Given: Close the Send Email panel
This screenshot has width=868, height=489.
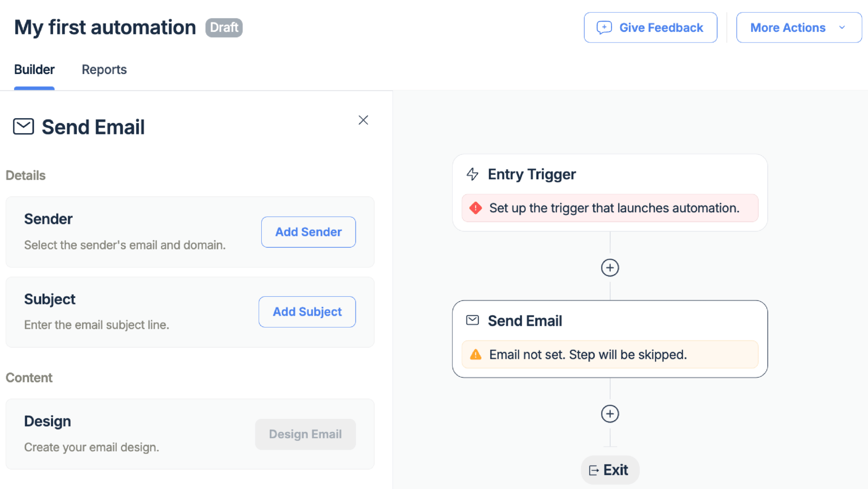Looking at the screenshot, I should pyautogui.click(x=363, y=120).
